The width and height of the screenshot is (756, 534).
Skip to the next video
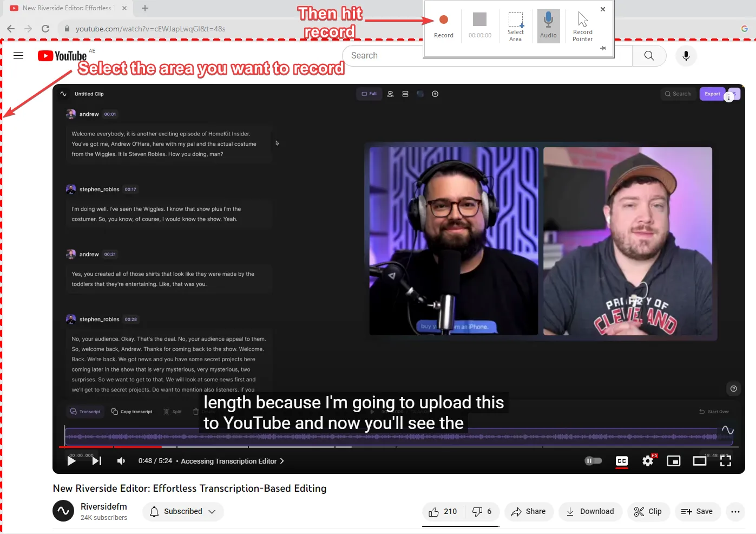point(97,461)
